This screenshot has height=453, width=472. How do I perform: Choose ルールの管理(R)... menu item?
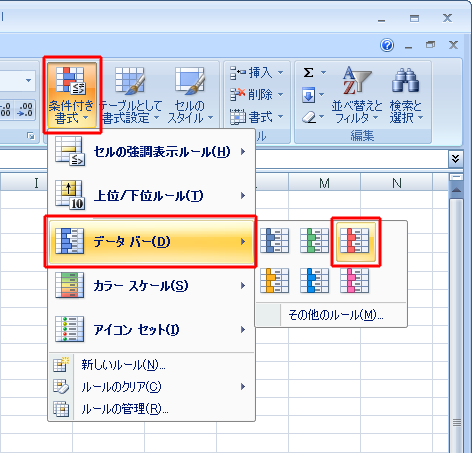coord(152,409)
